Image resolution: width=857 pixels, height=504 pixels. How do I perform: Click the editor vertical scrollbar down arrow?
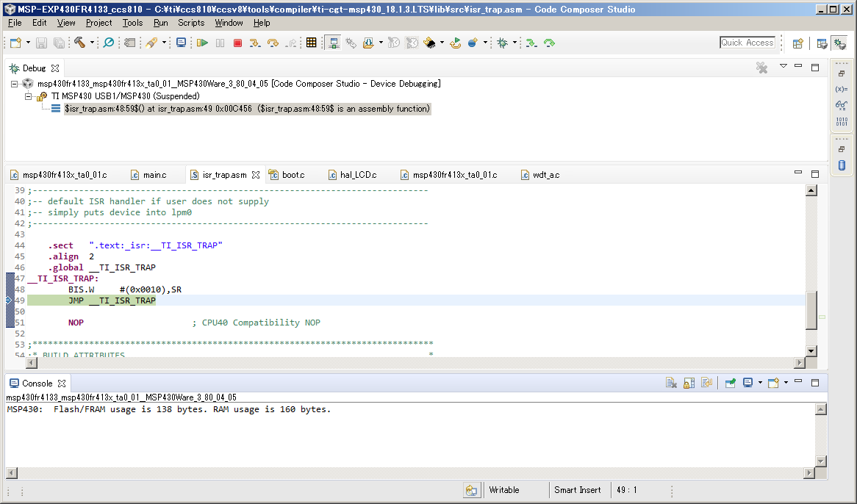pos(811,351)
